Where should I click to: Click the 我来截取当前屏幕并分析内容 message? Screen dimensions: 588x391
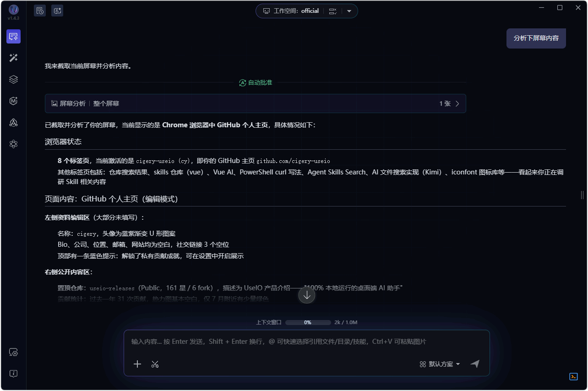click(x=88, y=66)
